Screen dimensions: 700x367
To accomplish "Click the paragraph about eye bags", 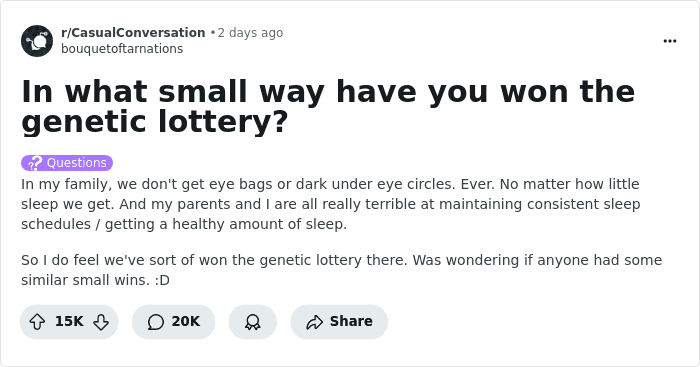I will point(331,204).
